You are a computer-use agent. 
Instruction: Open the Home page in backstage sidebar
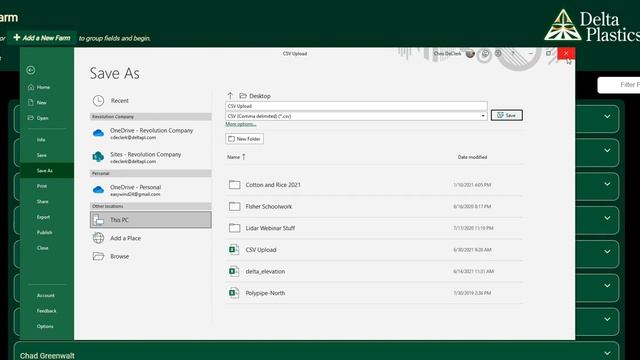39,87
